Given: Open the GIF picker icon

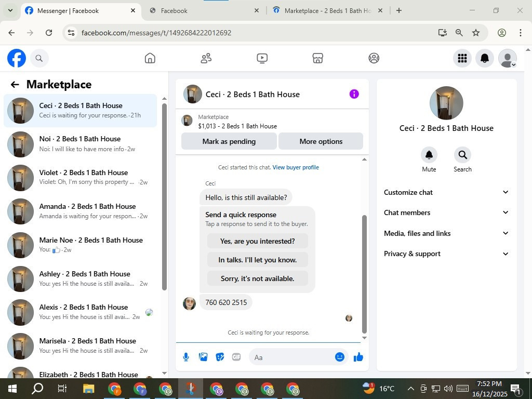Looking at the screenshot, I should click(236, 357).
